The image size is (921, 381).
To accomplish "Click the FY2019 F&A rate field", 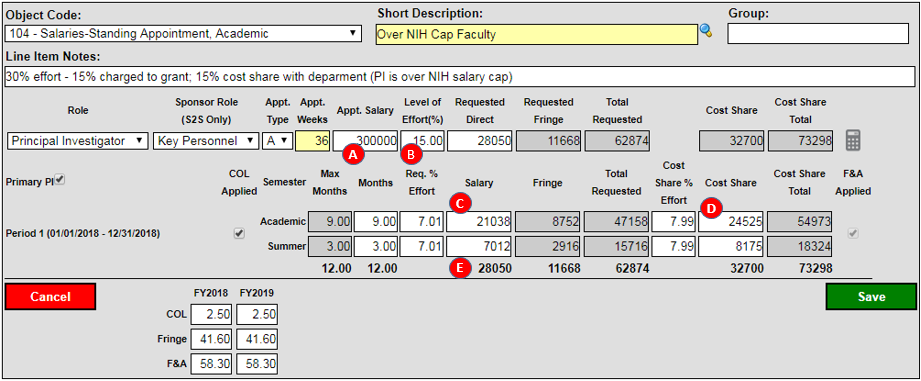I will [257, 363].
